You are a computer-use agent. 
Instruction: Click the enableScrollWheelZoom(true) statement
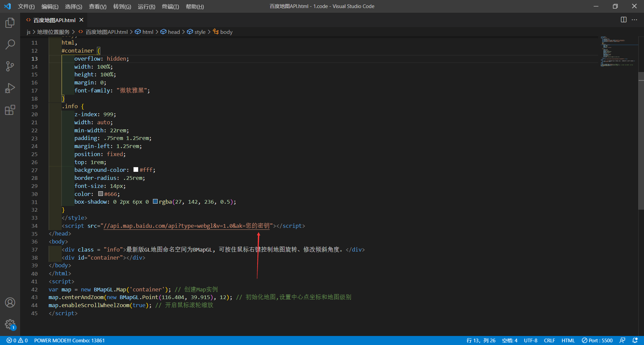(x=100, y=305)
